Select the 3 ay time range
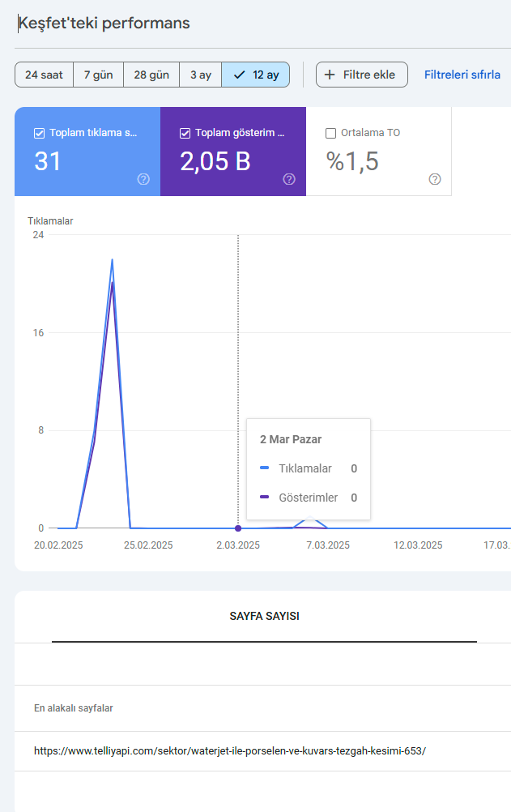The image size is (511, 812). tap(200, 75)
